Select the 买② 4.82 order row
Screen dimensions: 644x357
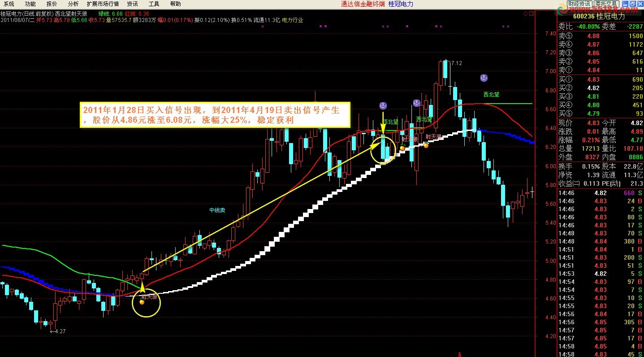(x=600, y=88)
